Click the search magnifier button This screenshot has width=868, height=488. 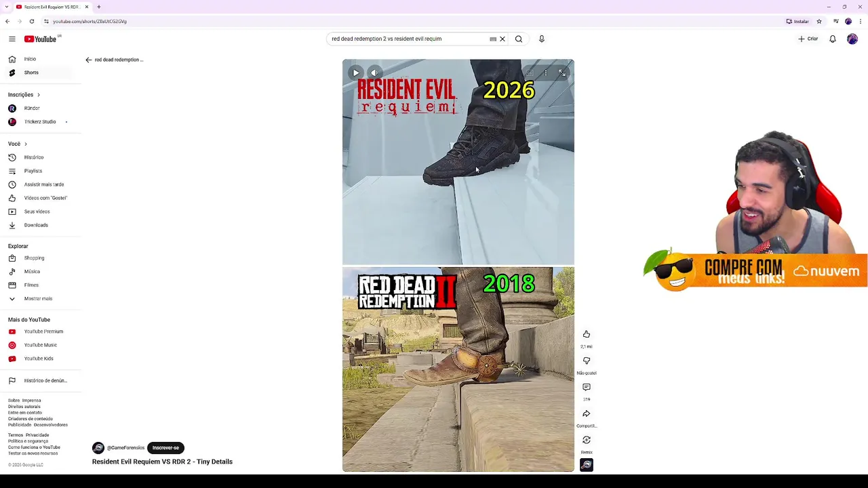pyautogui.click(x=519, y=39)
